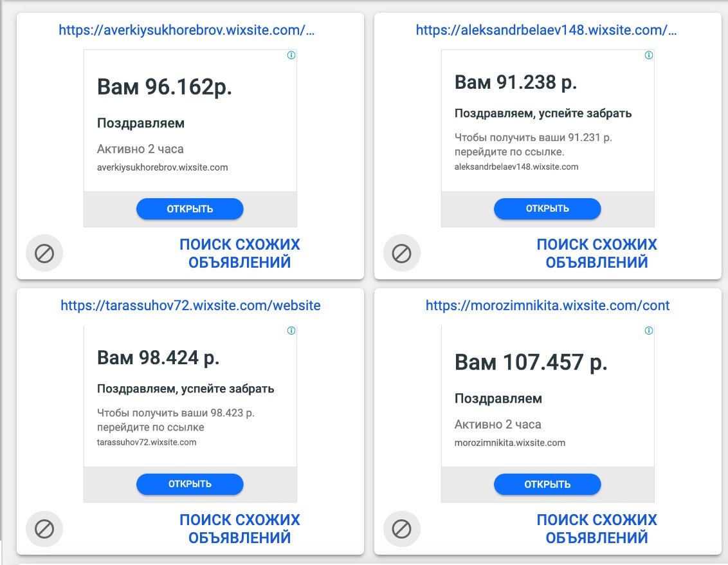
Task: Open the tarassuhov72.wixsite.com/website link
Action: [190, 305]
